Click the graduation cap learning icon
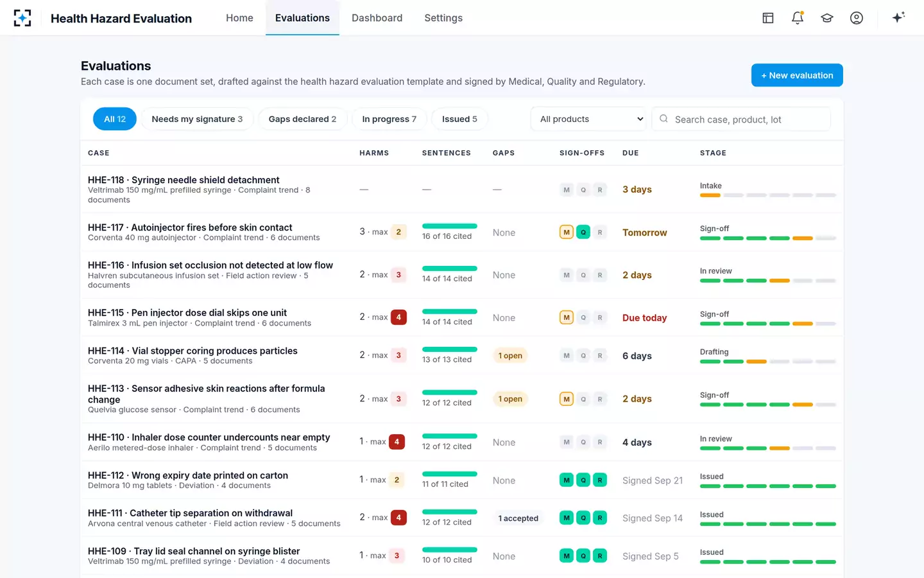 pos(827,18)
